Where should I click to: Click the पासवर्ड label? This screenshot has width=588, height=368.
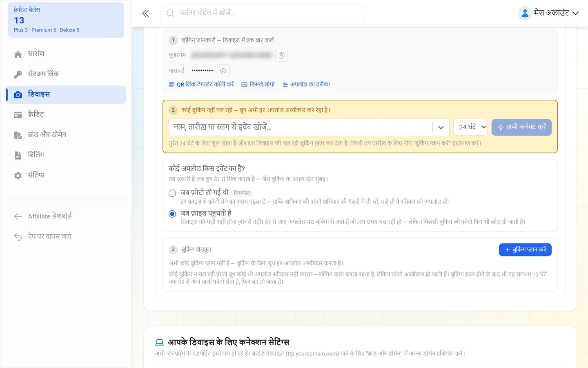click(x=176, y=71)
